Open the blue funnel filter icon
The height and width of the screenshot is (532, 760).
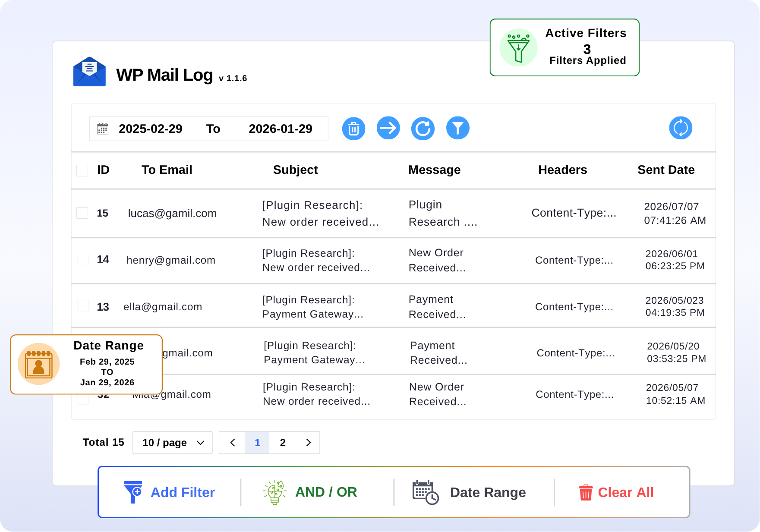(457, 128)
